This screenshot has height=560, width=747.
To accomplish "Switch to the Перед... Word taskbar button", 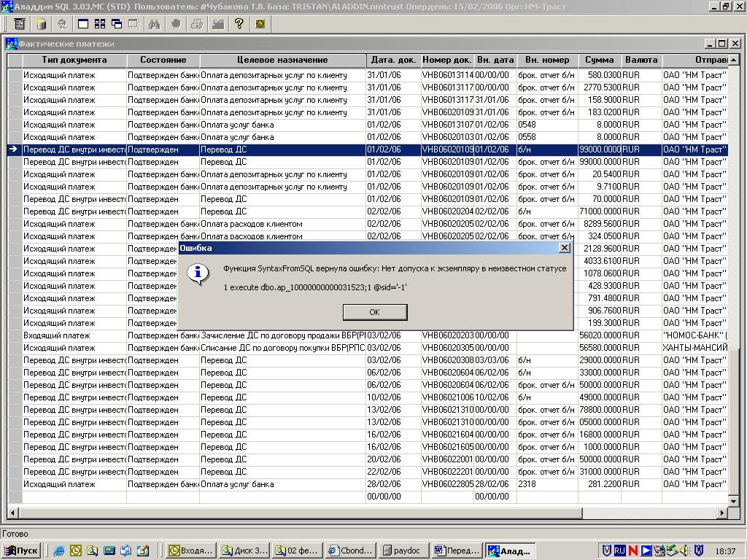I will [457, 551].
